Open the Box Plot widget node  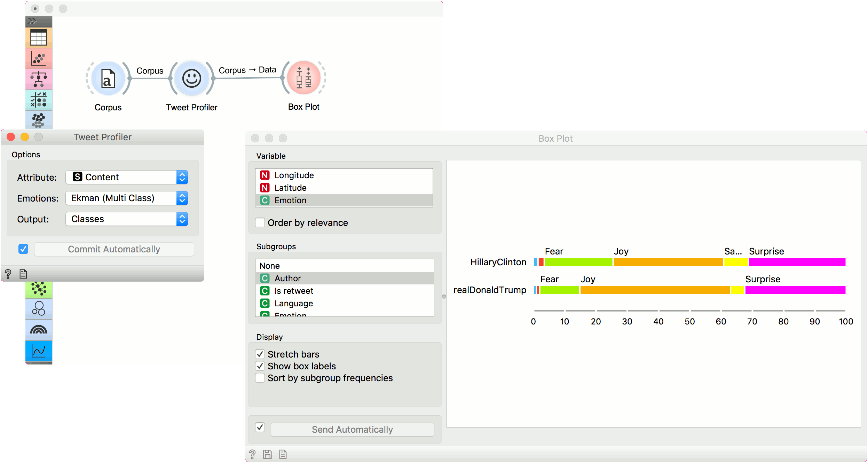[x=303, y=78]
